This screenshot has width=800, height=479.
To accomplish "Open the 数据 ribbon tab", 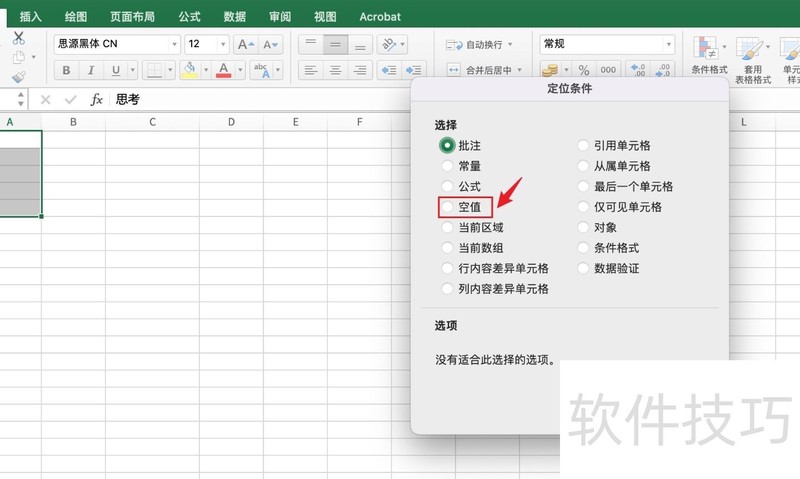I will click(x=235, y=16).
